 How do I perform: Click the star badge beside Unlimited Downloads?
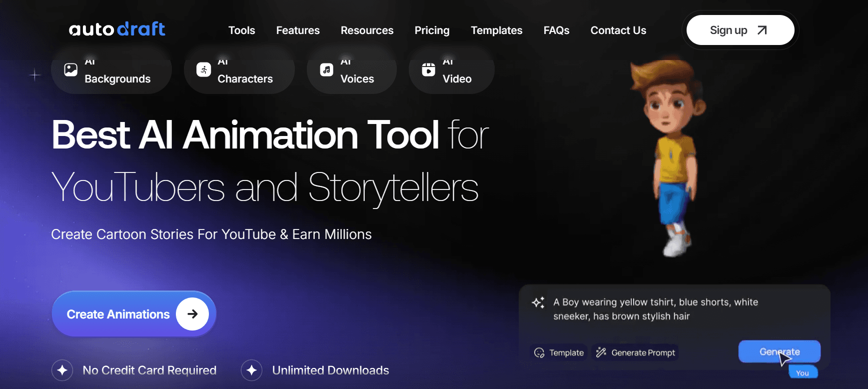tap(252, 370)
